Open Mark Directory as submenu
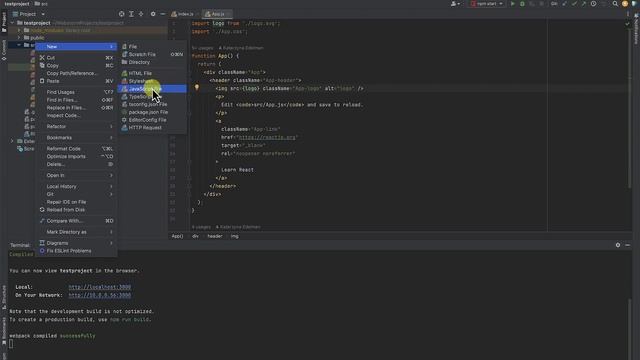This screenshot has width=640, height=360. tap(76, 232)
